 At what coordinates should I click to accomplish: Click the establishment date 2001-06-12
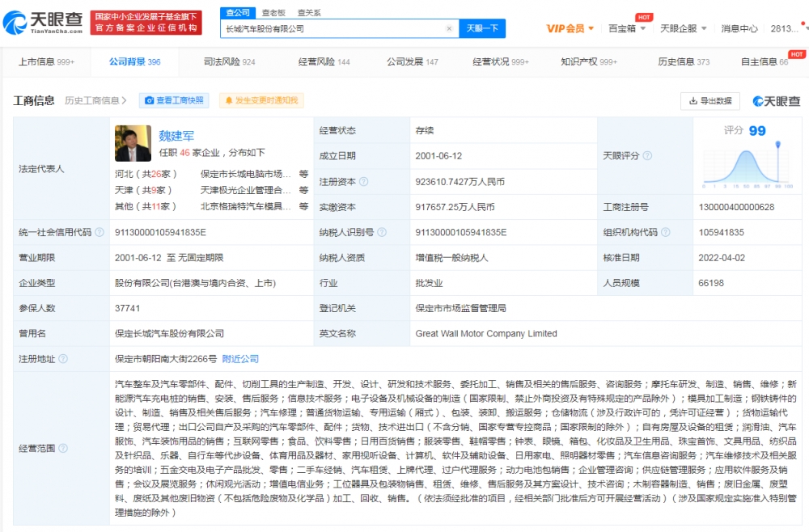point(438,156)
